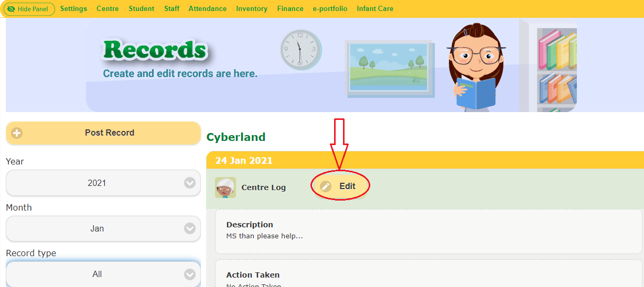
Task: Click the Inventory menu item
Action: pyautogui.click(x=252, y=9)
